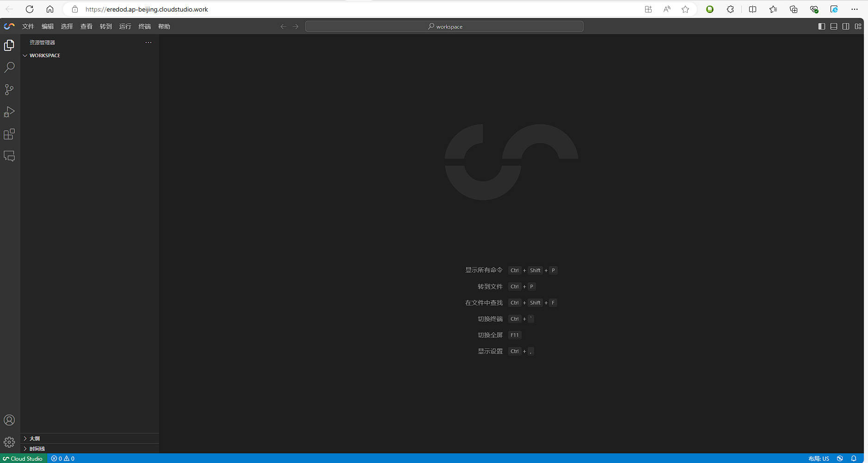The image size is (868, 463).
Task: Open browser settings and more menu
Action: coord(855,9)
